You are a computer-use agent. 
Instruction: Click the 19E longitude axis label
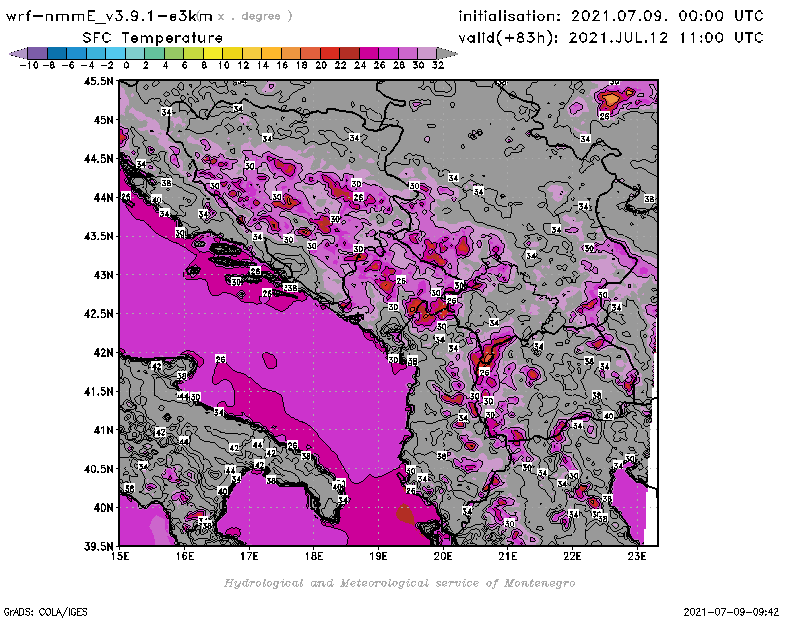[x=379, y=558]
